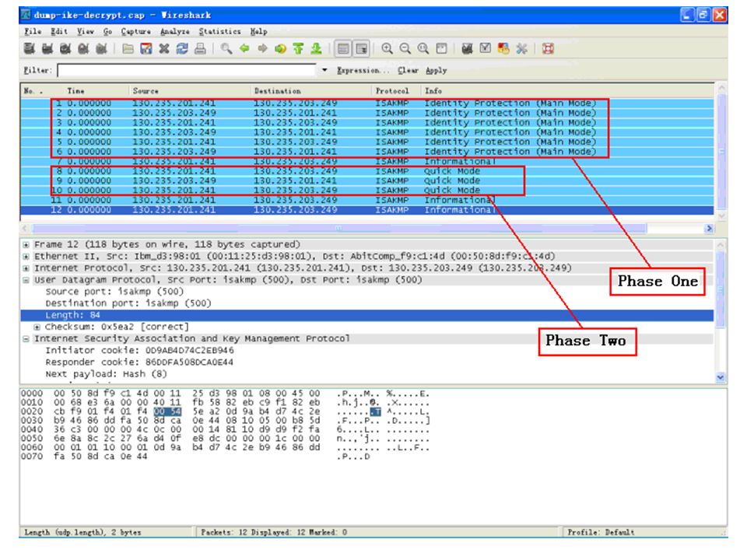Viewport: 747px width, 560px height.
Task: Go to a specific packet number
Action: click(x=281, y=48)
